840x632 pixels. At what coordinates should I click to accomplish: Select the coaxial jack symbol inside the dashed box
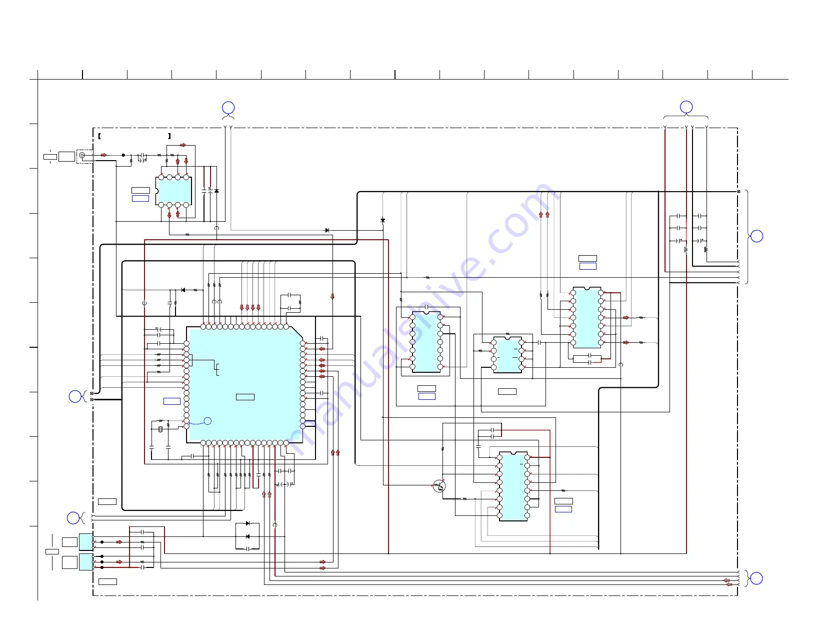[82, 155]
